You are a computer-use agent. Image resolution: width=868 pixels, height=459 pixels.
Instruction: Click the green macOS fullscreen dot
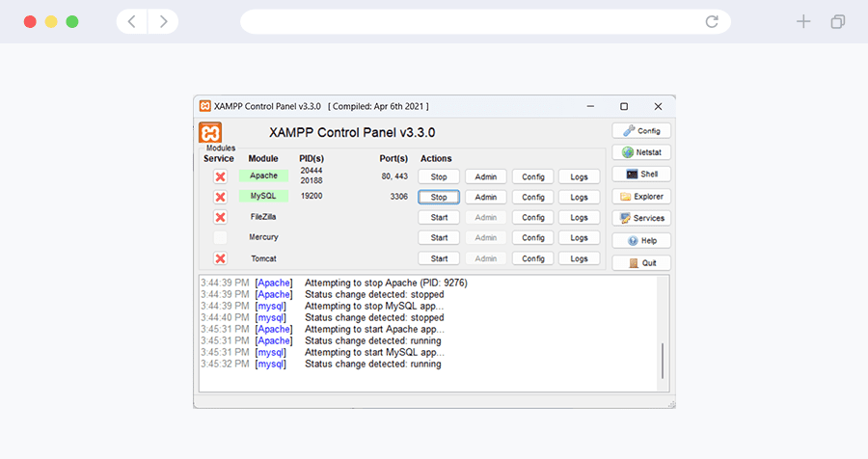(x=72, y=21)
